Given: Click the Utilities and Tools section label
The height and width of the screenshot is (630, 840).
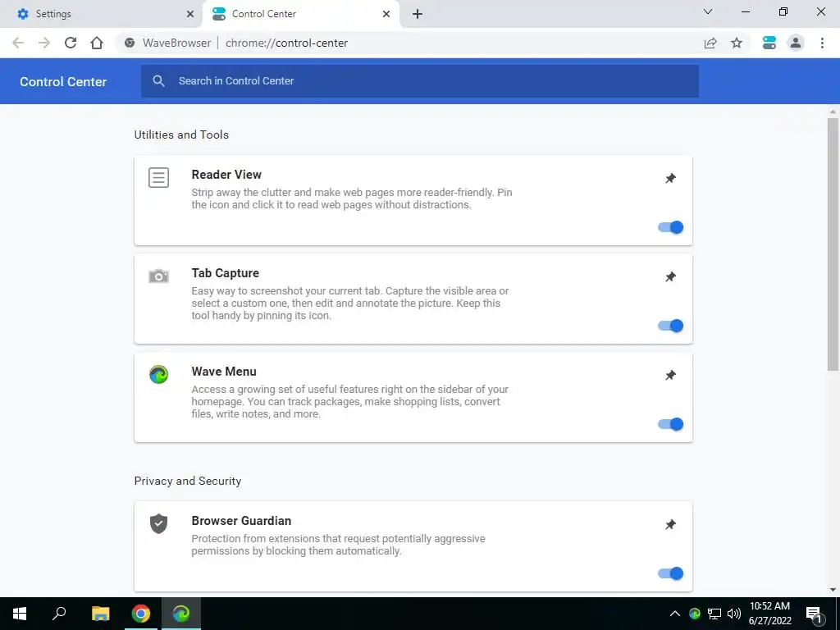Looking at the screenshot, I should [181, 135].
